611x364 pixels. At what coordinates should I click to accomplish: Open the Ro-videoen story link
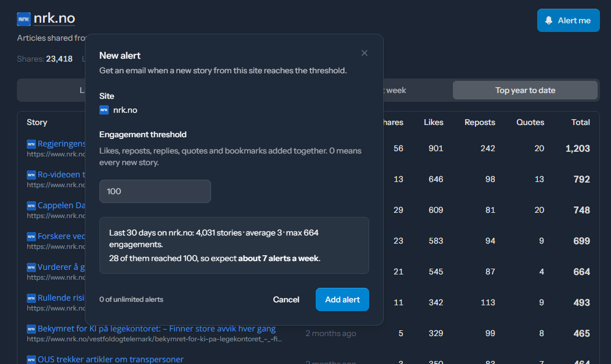tap(61, 174)
